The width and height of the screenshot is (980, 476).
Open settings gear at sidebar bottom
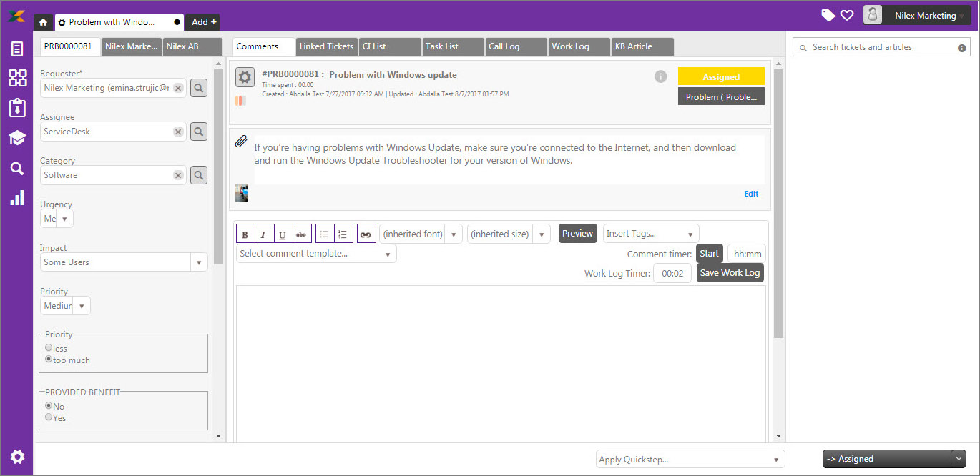(17, 457)
